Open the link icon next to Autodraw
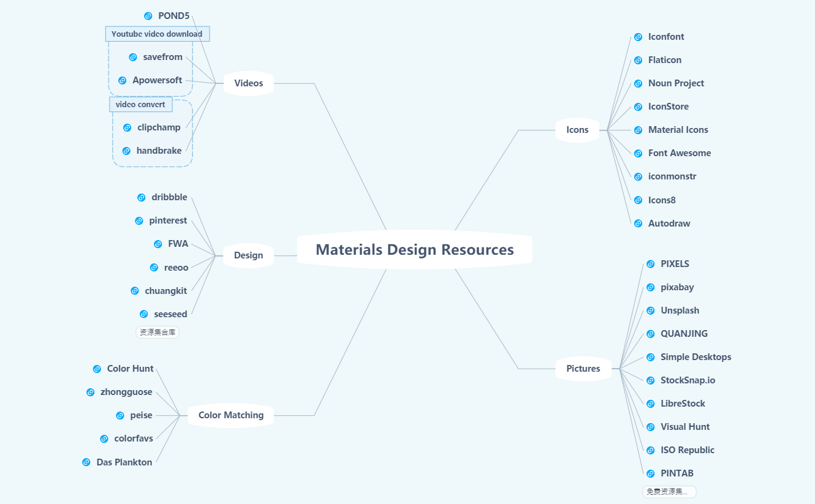The image size is (815, 504). point(639,224)
